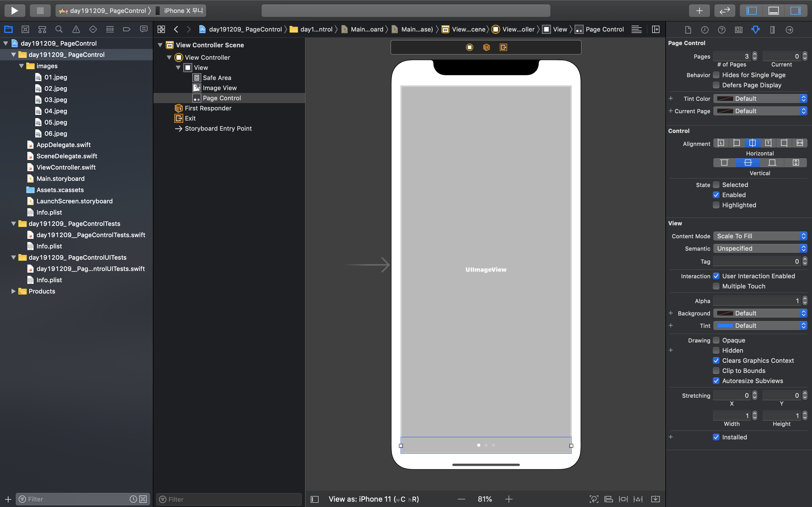Open the Library with the plus button
The image size is (812, 507).
699,10
